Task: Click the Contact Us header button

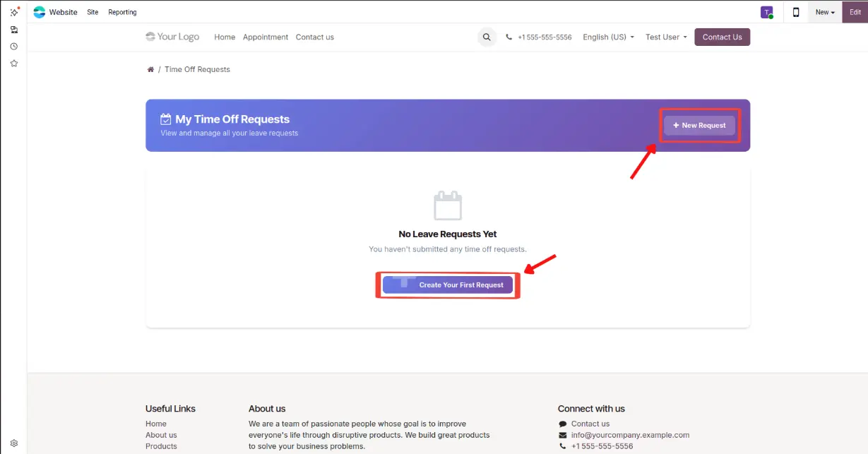Action: coord(722,37)
